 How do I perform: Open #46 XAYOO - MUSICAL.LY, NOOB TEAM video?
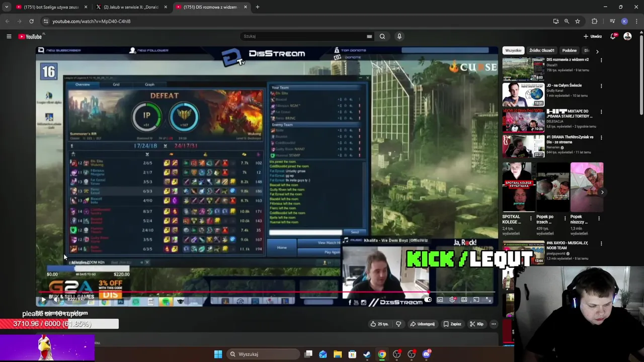[567, 245]
